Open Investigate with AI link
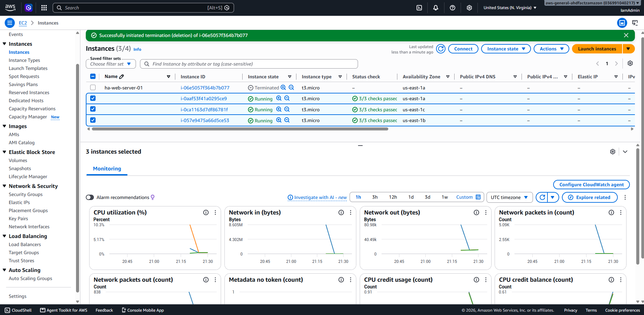 click(x=317, y=197)
